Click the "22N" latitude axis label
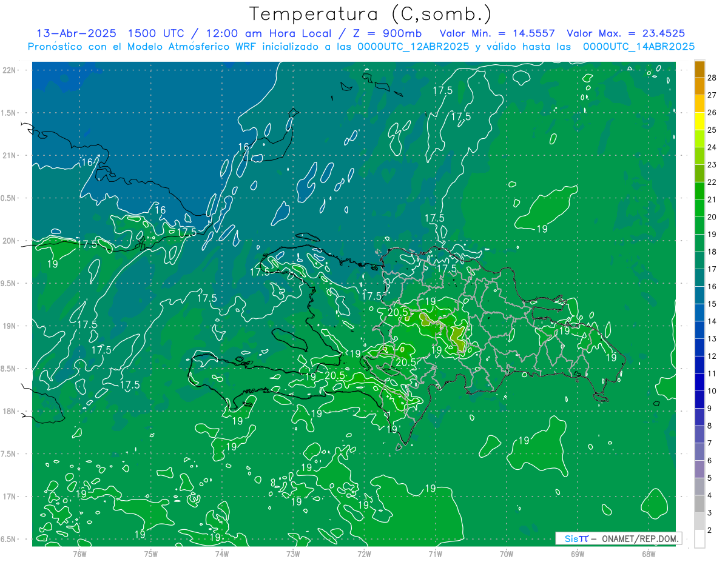Viewport: 728px width, 562px height. 9,70
